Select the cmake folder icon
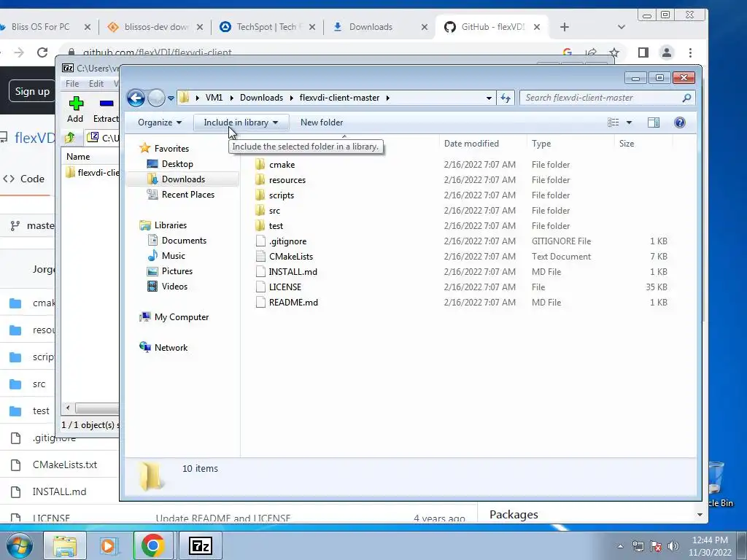 tap(260, 165)
